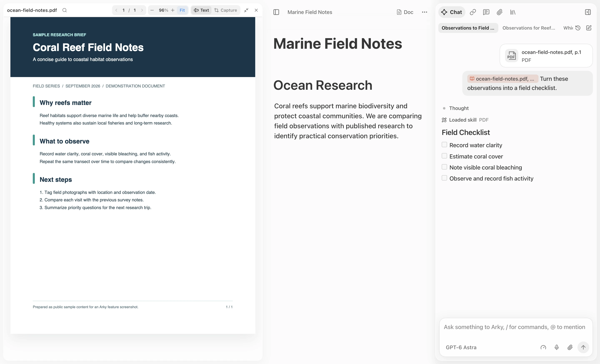This screenshot has height=364, width=600.
Task: Click the ocean-field-notes.pdf mention chip
Action: click(502, 79)
